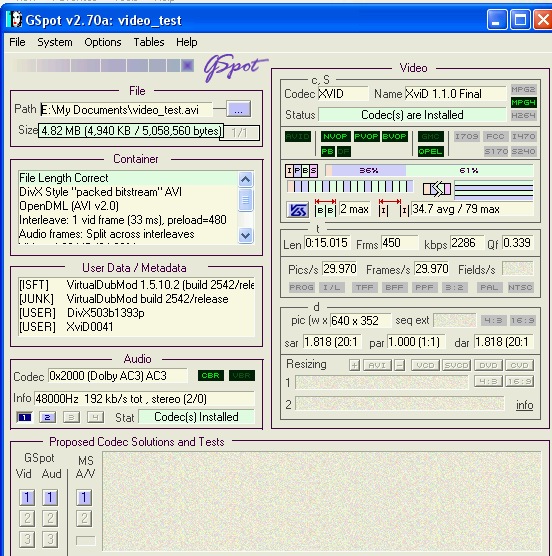Toggle the PROG indicator
Viewport: 552px width, 556px height.
click(301, 287)
